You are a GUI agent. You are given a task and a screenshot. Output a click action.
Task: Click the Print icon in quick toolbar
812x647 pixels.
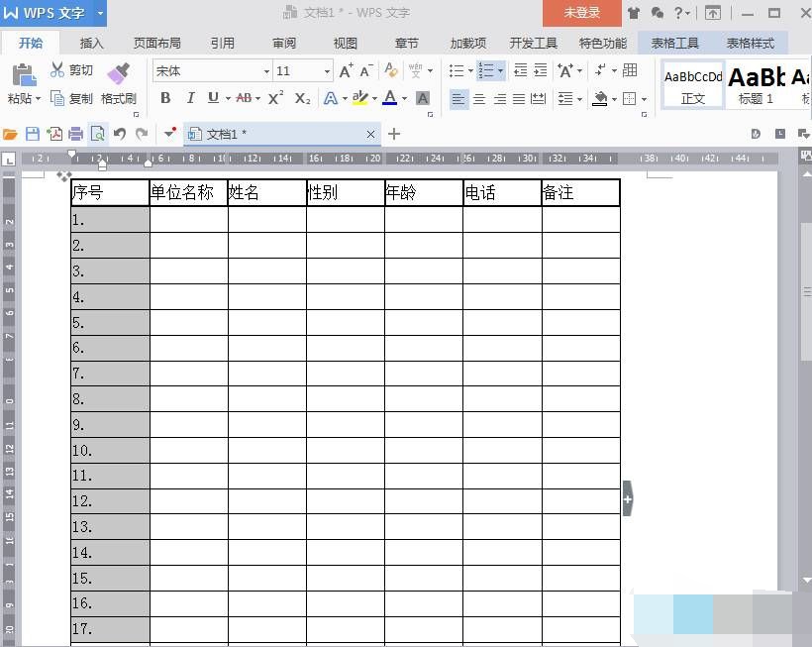[x=75, y=134]
